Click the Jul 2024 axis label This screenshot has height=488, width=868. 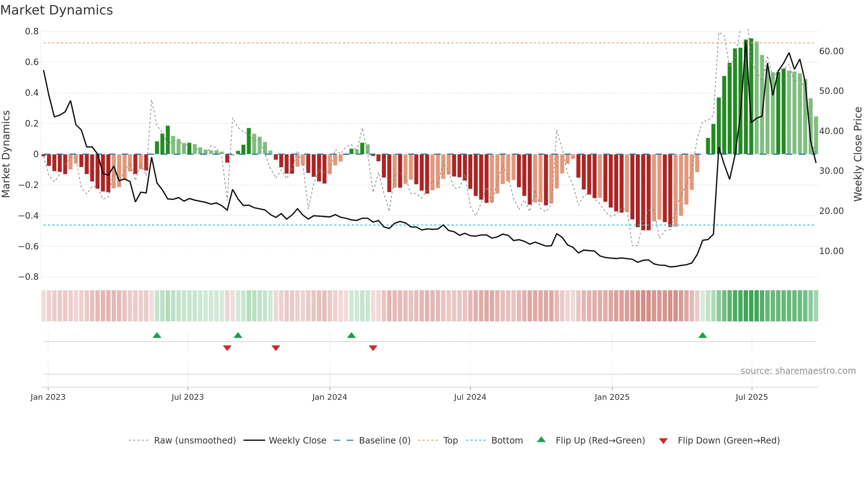click(470, 397)
